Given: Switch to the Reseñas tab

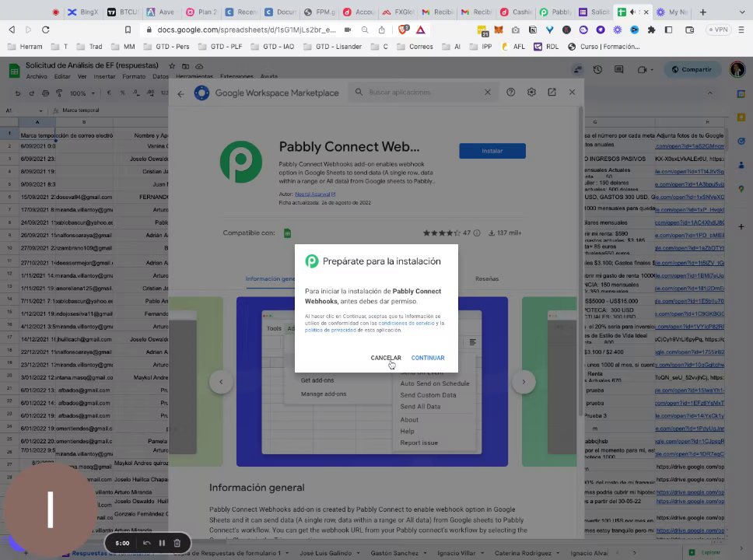Looking at the screenshot, I should click(487, 278).
